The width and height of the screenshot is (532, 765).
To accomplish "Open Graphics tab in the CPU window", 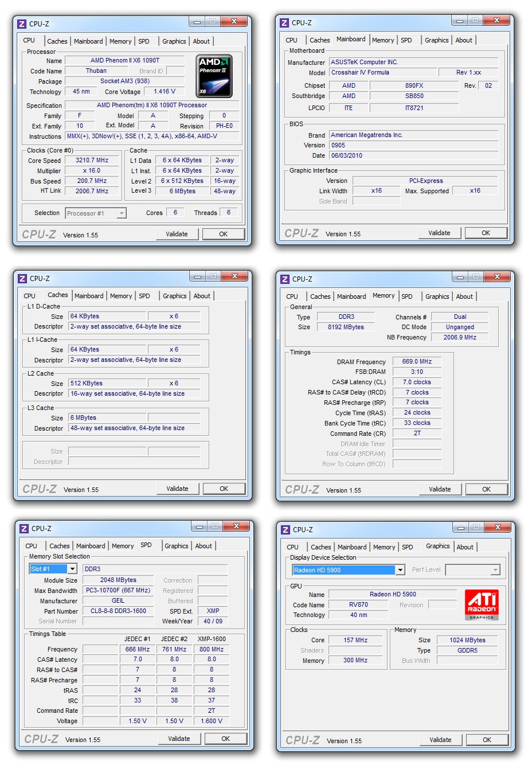I will click(174, 41).
